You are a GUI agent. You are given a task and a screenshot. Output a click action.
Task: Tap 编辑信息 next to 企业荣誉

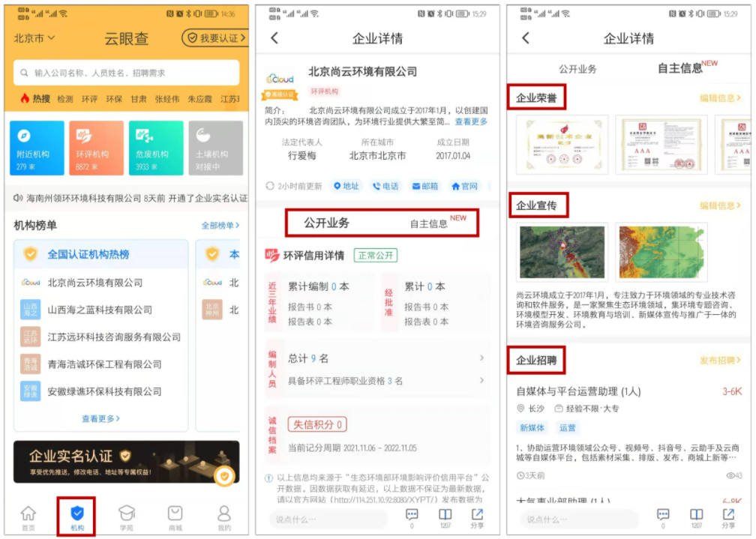tap(720, 98)
